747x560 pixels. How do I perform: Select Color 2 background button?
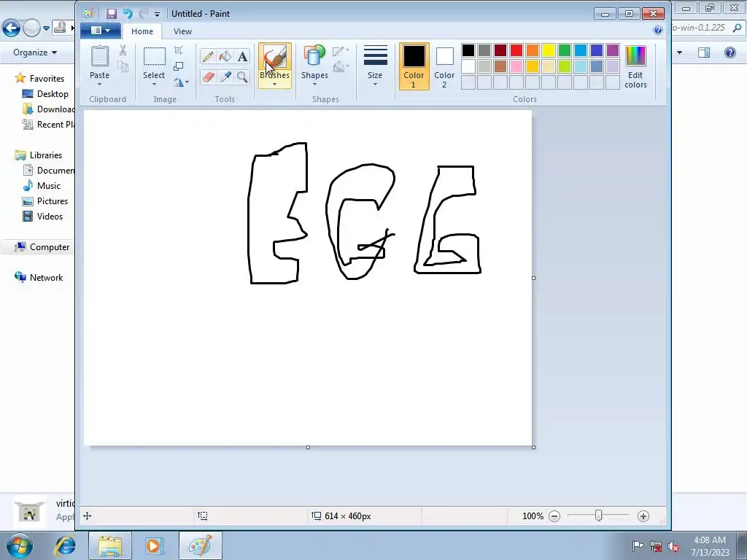(x=444, y=66)
